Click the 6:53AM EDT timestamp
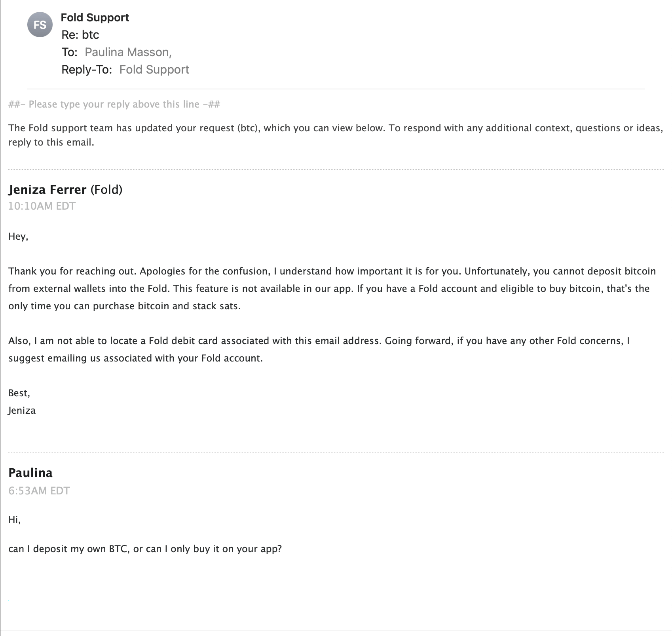 coord(39,491)
